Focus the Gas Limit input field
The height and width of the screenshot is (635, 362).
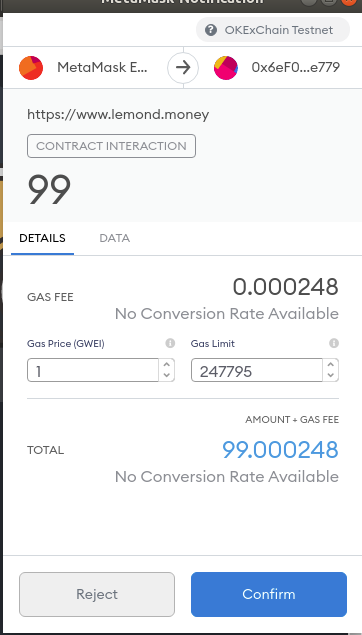coord(257,370)
